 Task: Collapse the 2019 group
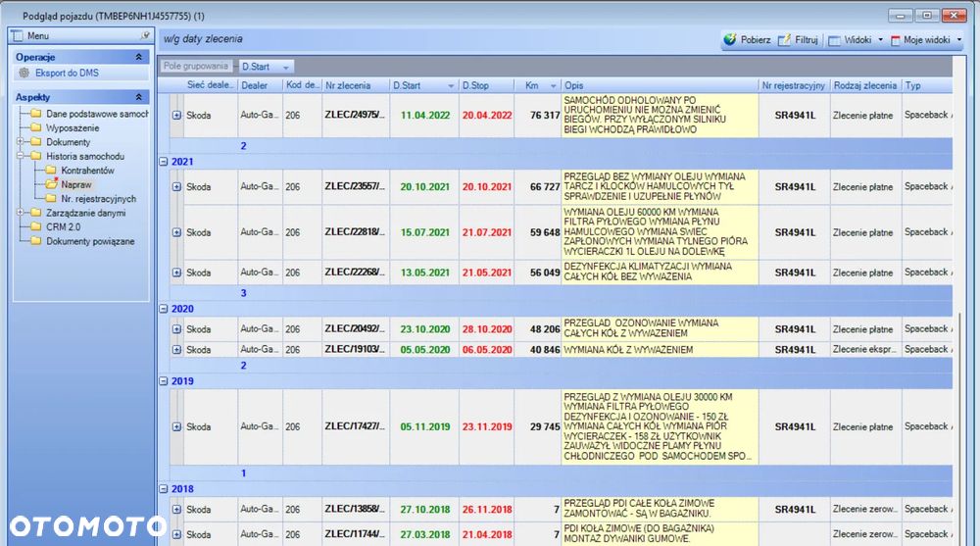[x=163, y=381]
